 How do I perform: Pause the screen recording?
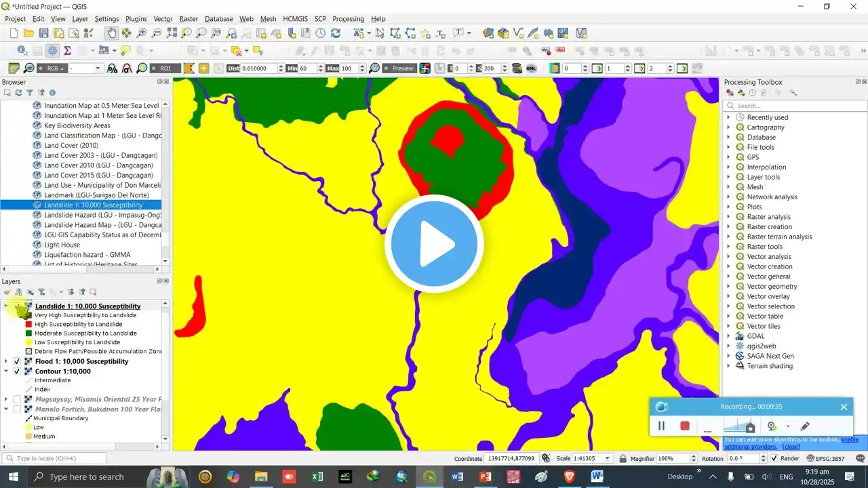tap(661, 426)
